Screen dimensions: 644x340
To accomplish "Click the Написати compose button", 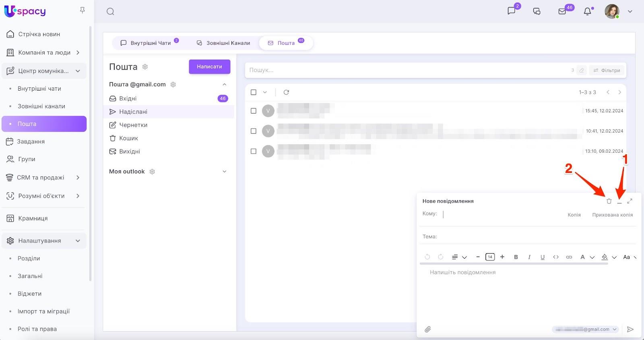I will pos(209,67).
